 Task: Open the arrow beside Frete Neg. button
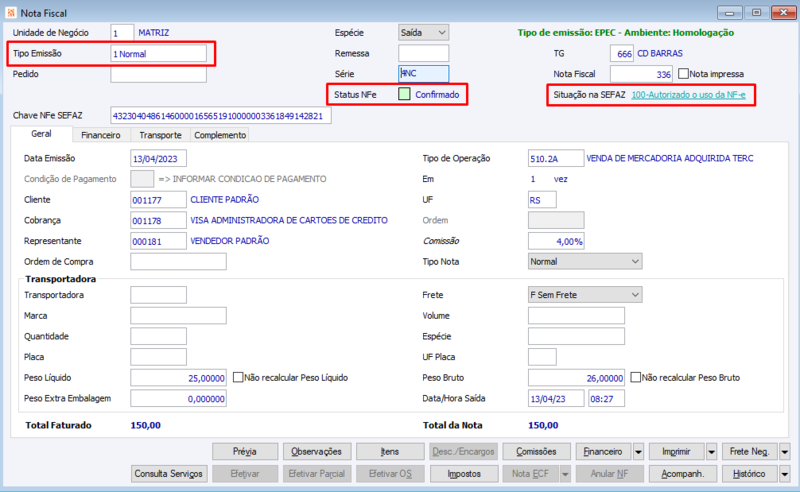785,452
